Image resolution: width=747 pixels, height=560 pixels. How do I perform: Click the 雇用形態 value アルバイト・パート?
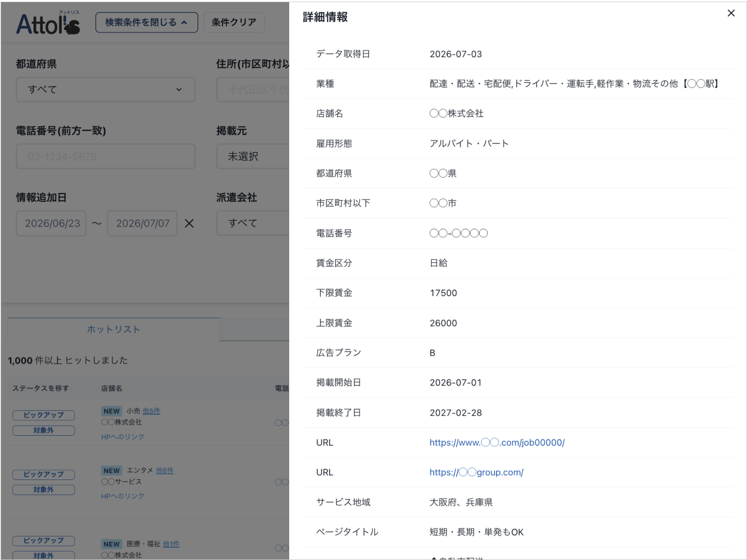469,143
